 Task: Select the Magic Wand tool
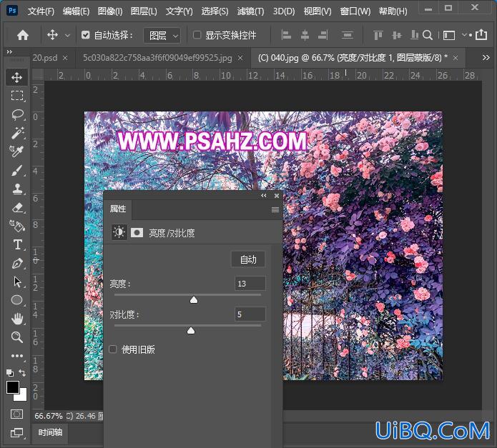pos(16,133)
